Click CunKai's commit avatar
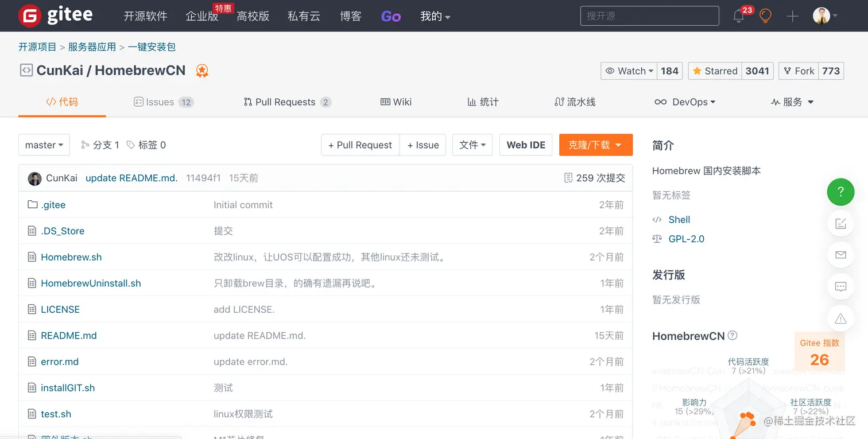868x439 pixels. [34, 178]
